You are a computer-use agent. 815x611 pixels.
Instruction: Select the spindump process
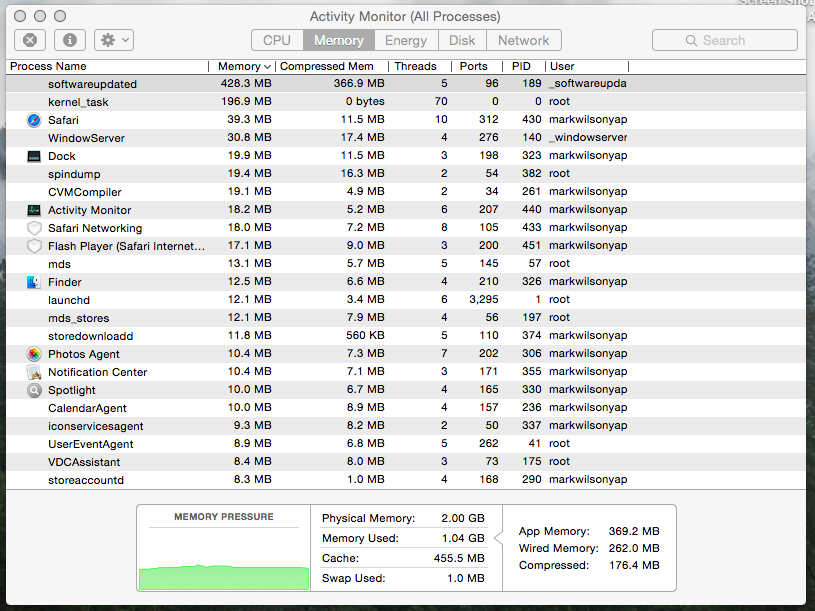click(x=406, y=174)
